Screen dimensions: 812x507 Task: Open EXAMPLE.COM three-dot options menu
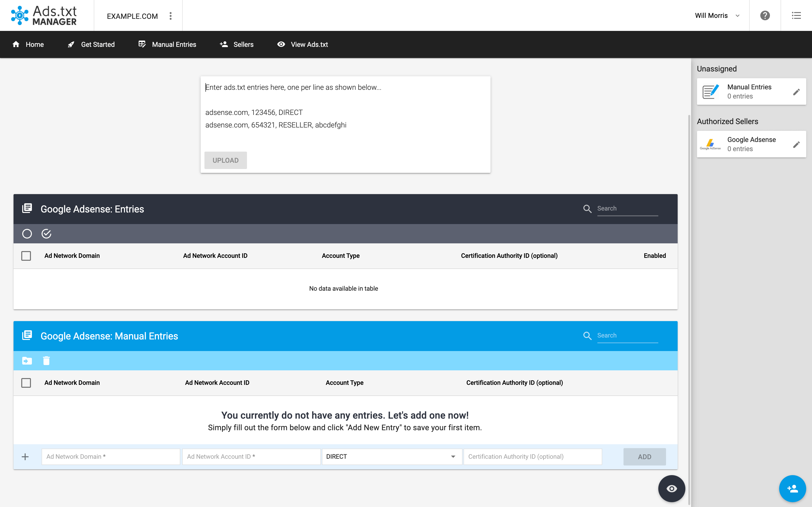coord(170,16)
